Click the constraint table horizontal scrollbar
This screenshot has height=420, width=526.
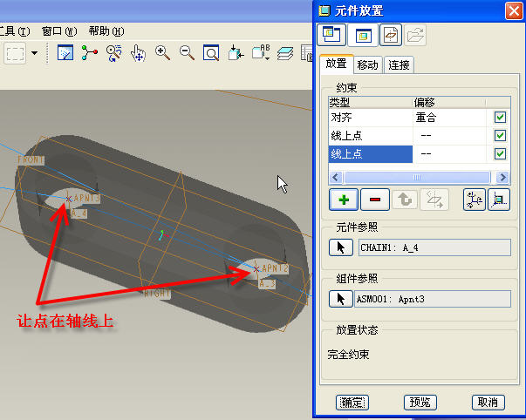tap(412, 175)
